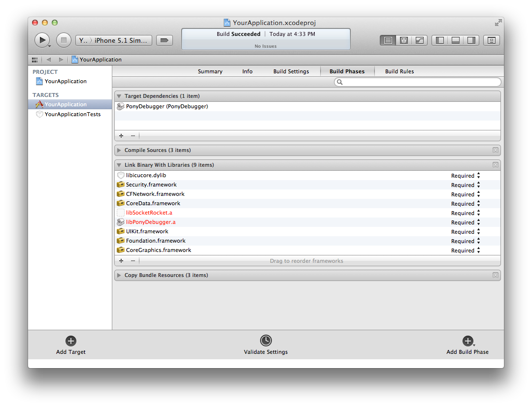
Task: Switch to the Assistant editor
Action: (x=404, y=40)
